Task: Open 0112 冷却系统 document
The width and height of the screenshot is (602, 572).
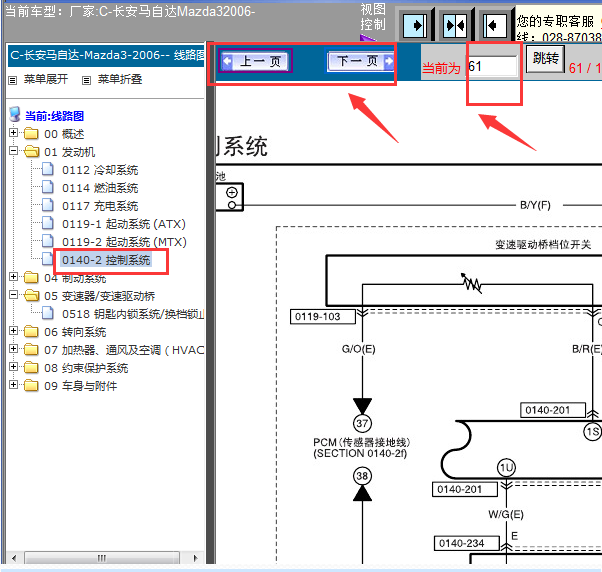Action: click(100, 170)
